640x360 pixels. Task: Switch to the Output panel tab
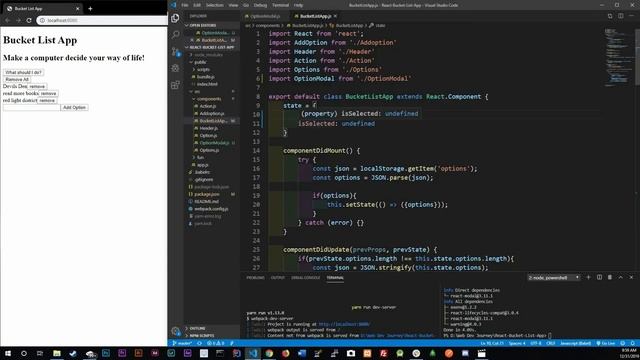(278, 278)
